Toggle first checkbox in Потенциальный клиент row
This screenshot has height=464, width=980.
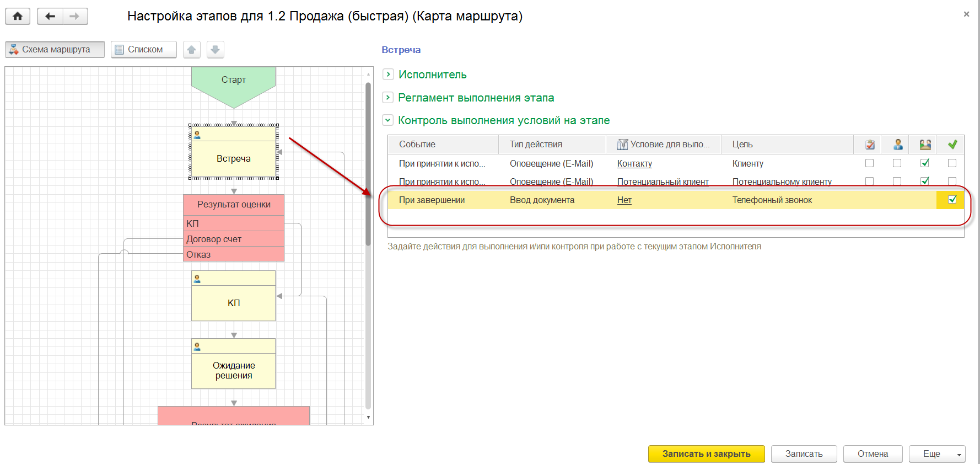pyautogui.click(x=869, y=181)
